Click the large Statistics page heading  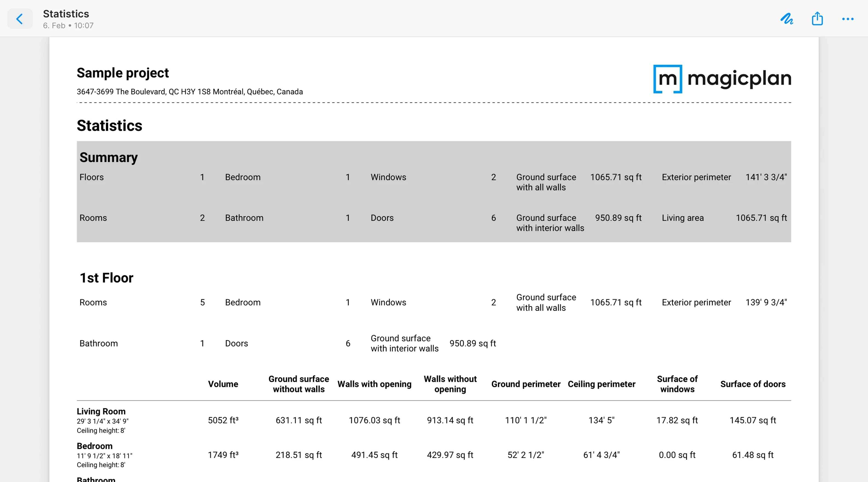[109, 125]
